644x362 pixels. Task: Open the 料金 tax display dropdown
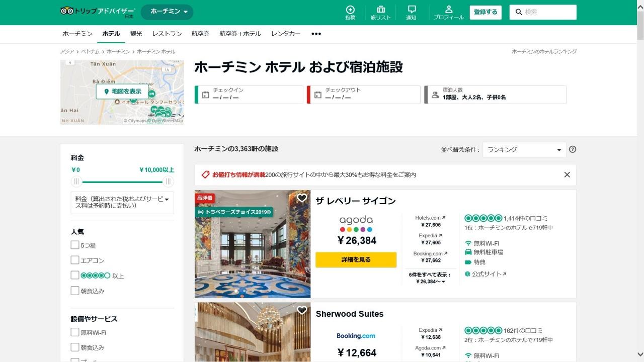122,202
